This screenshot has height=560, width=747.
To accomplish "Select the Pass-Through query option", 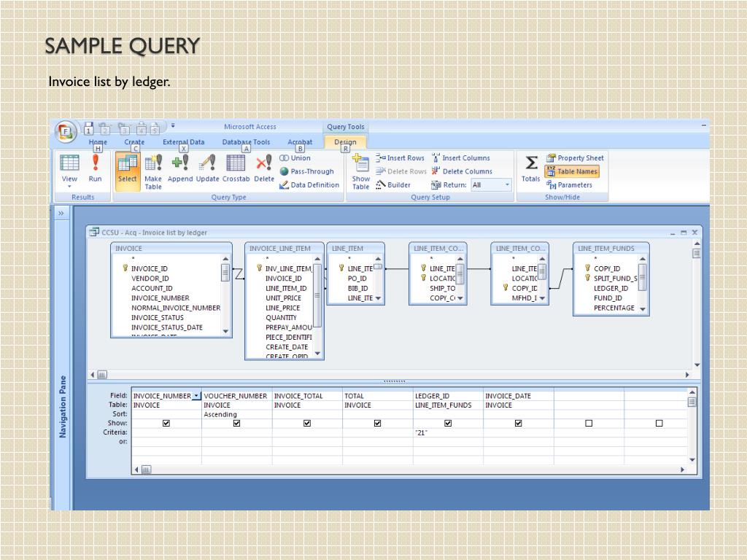I will pyautogui.click(x=306, y=171).
